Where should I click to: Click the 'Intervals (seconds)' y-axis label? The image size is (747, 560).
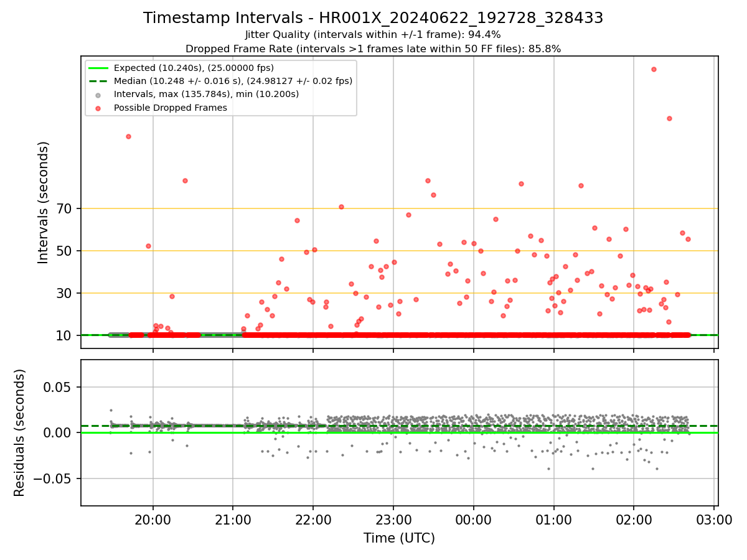[x=44, y=202]
